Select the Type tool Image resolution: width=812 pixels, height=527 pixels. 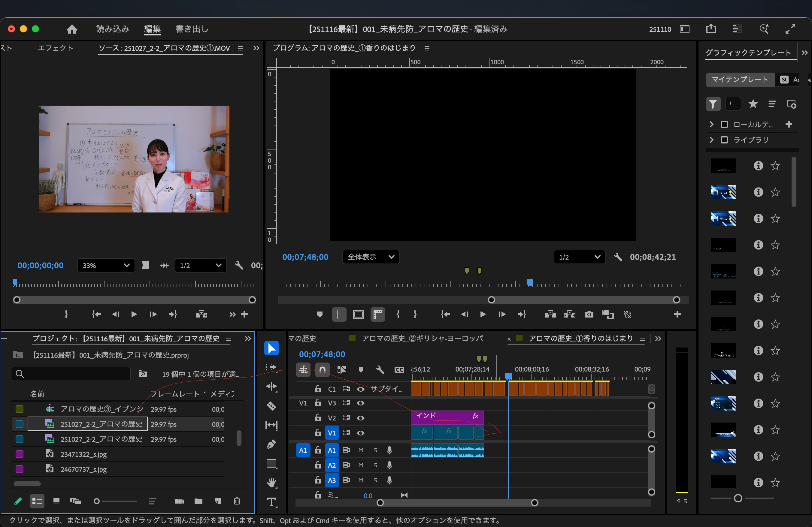[x=271, y=502]
